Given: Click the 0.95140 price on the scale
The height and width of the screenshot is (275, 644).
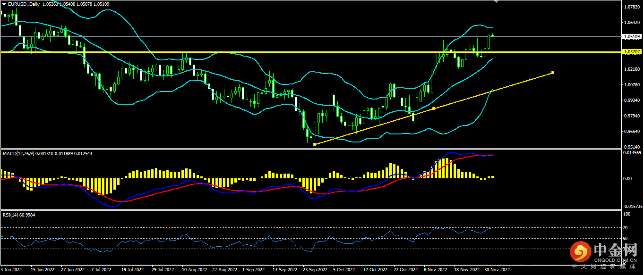Looking at the screenshot, I should (631, 147).
